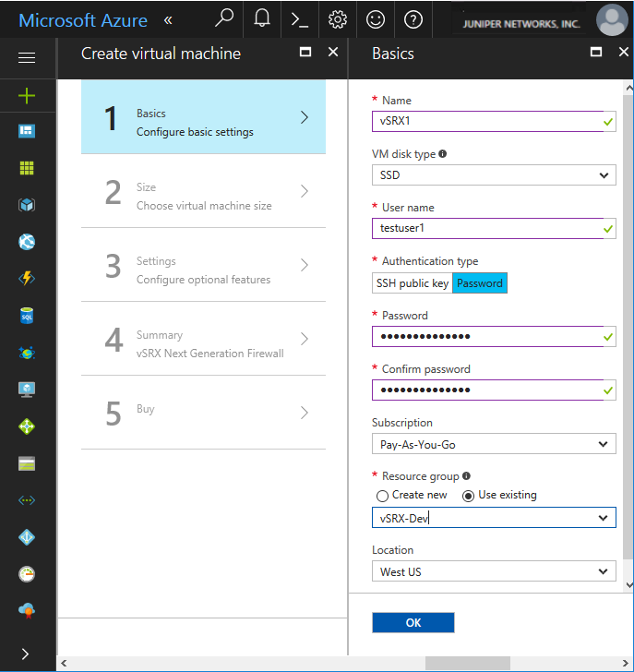The image size is (634, 672).
Task: Select the Create new resource group radio
Action: coord(382,495)
